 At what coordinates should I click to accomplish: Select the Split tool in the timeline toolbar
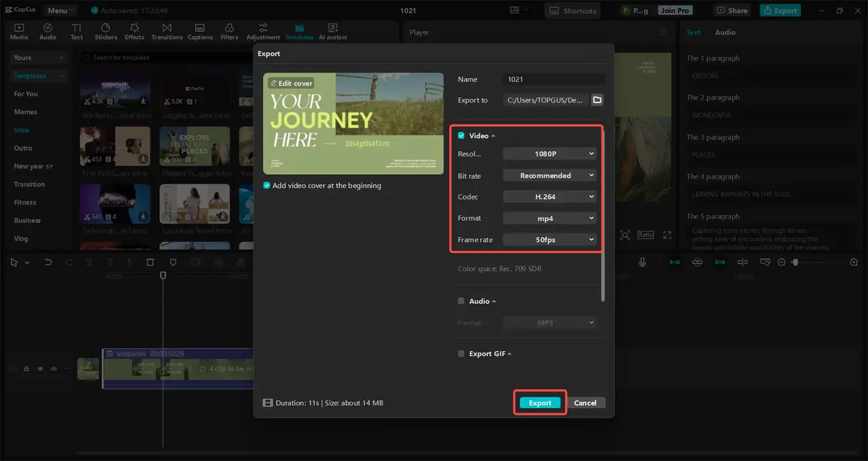tap(90, 262)
